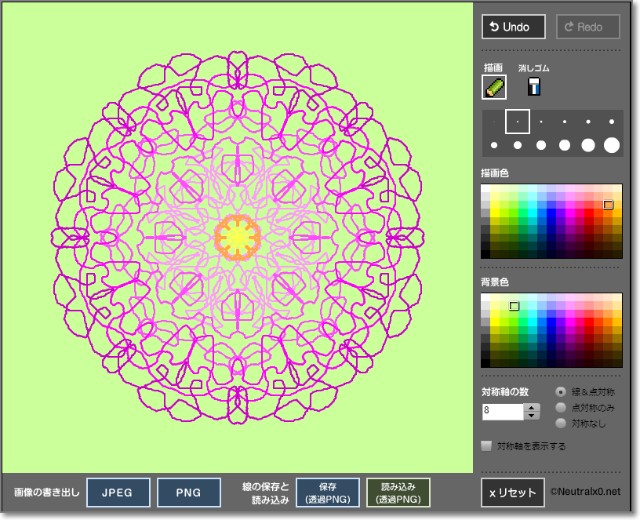Select the pencil drawing tool
The width and height of the screenshot is (640, 520).
click(495, 87)
